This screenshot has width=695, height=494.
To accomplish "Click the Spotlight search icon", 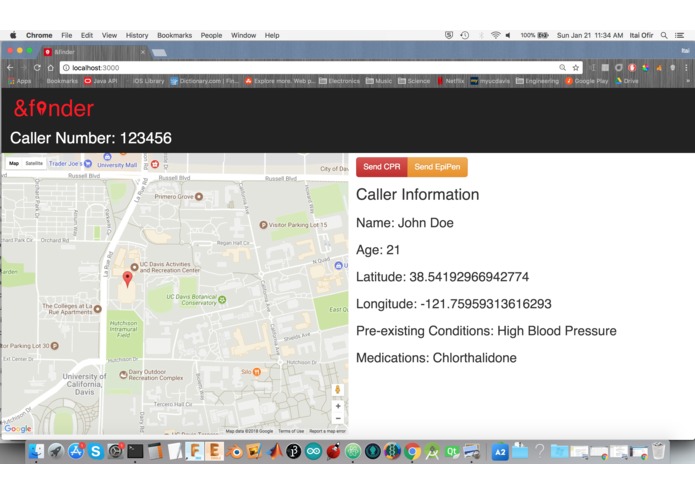I will click(664, 35).
